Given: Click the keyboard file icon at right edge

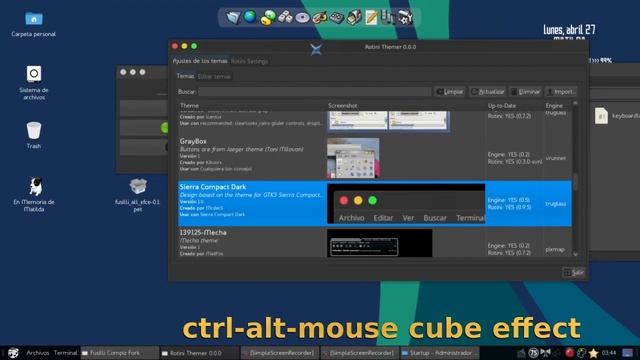Looking at the screenshot, I should (x=601, y=116).
